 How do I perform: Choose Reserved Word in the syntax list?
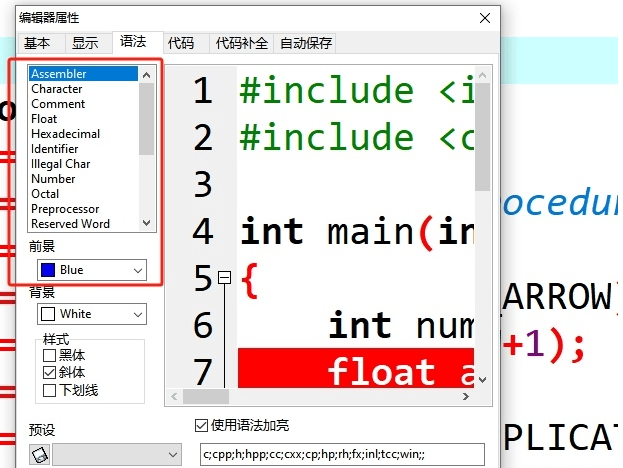tap(70, 224)
